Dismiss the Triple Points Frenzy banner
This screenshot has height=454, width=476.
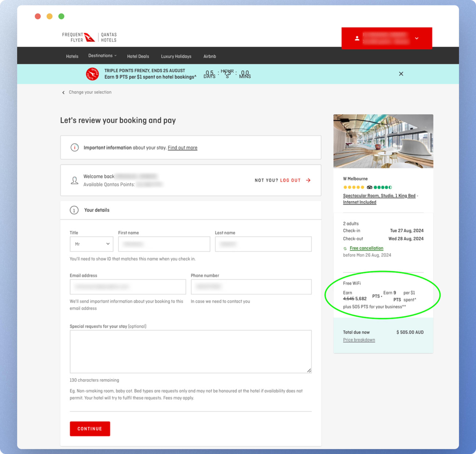401,74
